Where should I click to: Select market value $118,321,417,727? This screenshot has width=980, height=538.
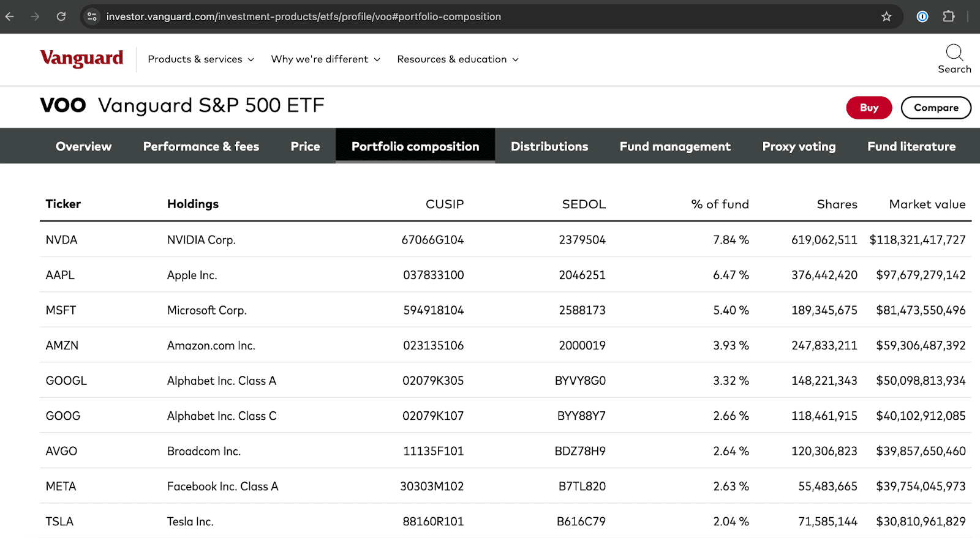click(918, 240)
